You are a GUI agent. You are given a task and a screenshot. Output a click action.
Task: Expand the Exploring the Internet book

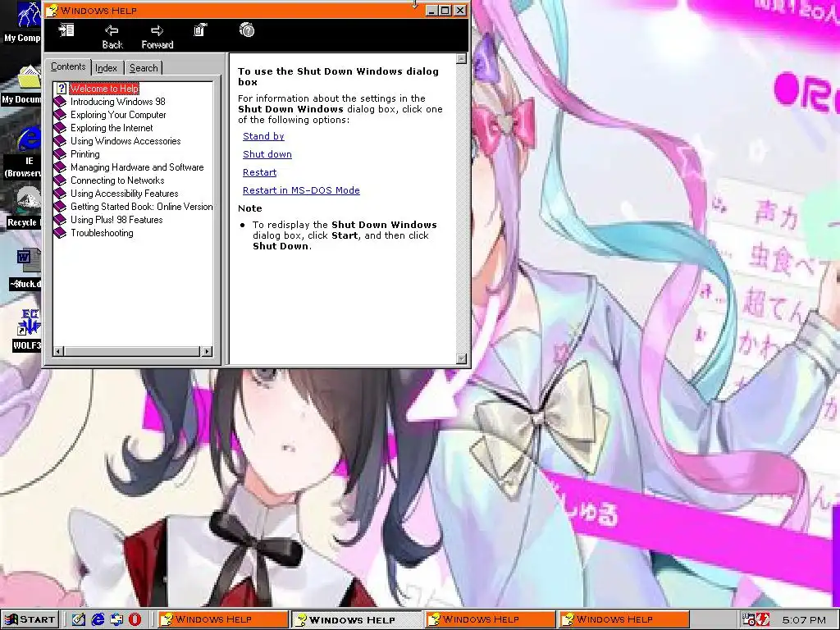(x=112, y=128)
